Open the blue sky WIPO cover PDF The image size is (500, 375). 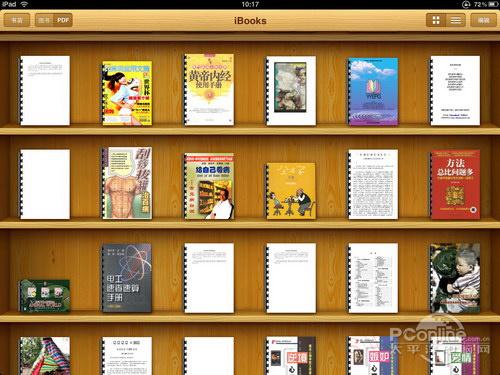(x=373, y=92)
